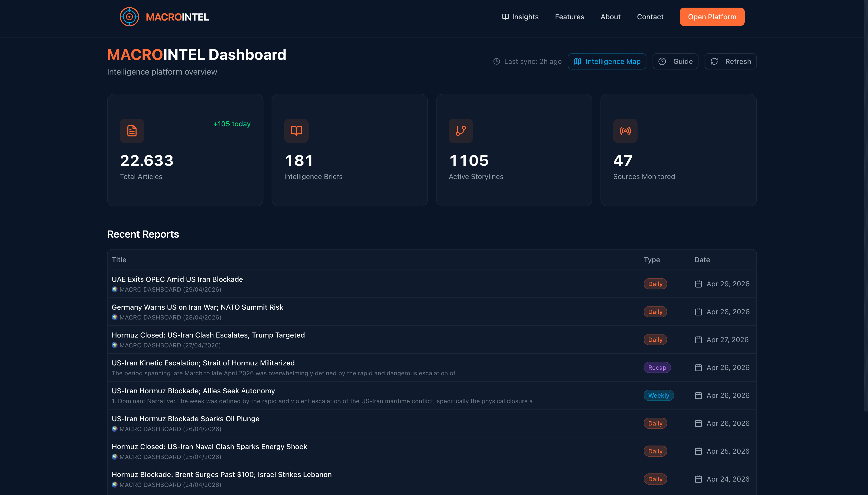The height and width of the screenshot is (495, 868).
Task: Click Daily badge in Brent Surges row
Action: [655, 479]
